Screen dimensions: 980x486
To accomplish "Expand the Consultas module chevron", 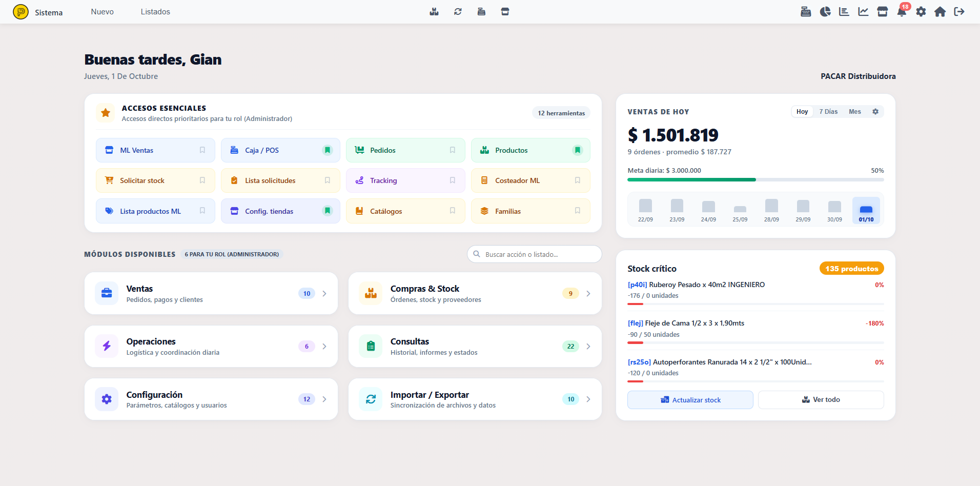I will coord(588,346).
